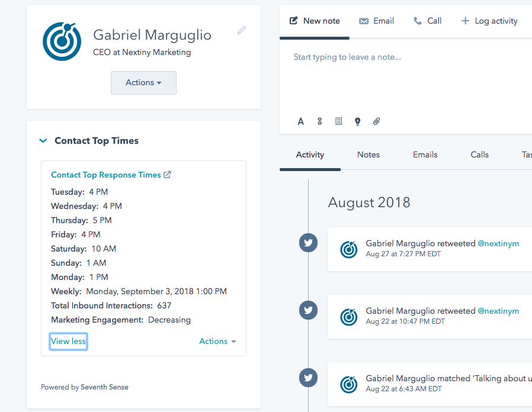Screen dimensions: 532x412
Task: Collapse the Contact Top Times section chevron
Action: (43, 141)
